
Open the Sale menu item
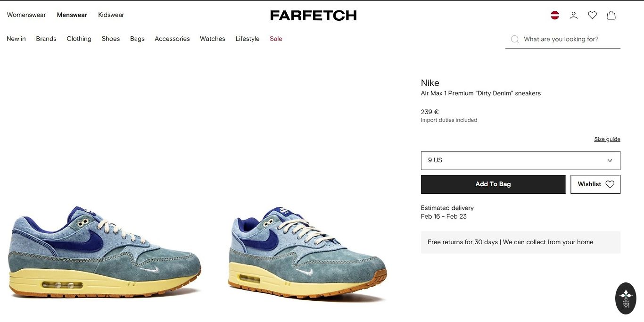click(276, 39)
